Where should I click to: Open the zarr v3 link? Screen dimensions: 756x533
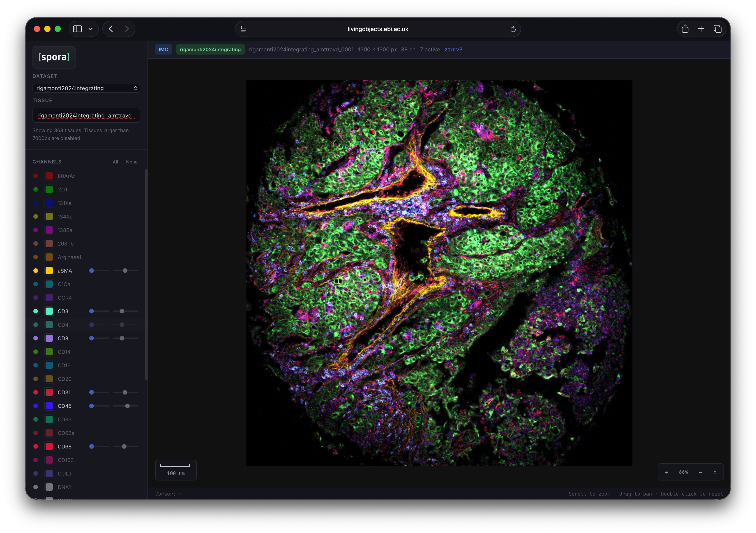click(x=453, y=49)
